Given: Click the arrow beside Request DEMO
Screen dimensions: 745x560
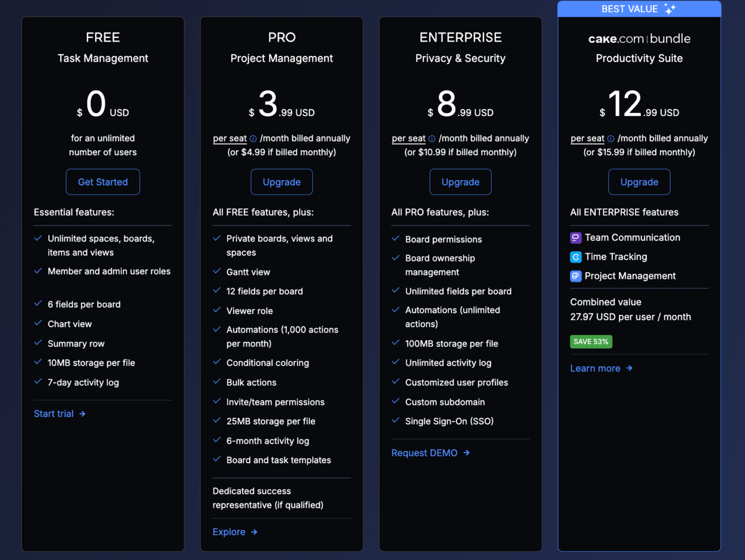Looking at the screenshot, I should [x=465, y=453].
